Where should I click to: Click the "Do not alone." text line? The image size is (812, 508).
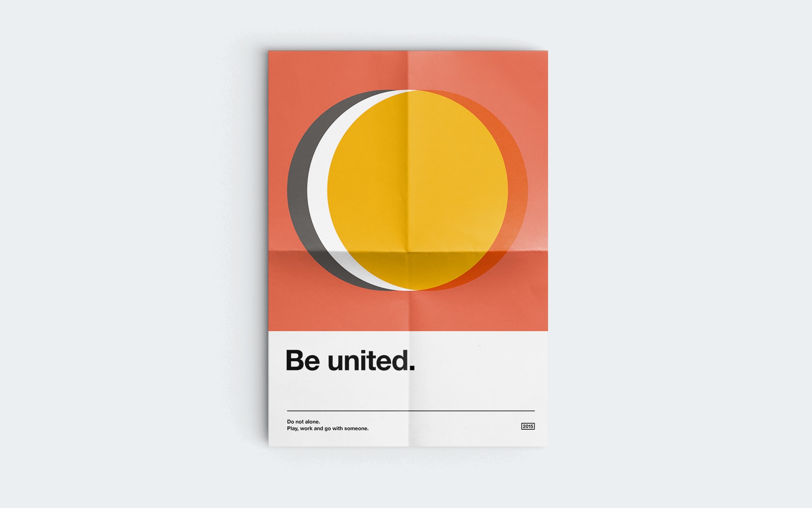[304, 422]
